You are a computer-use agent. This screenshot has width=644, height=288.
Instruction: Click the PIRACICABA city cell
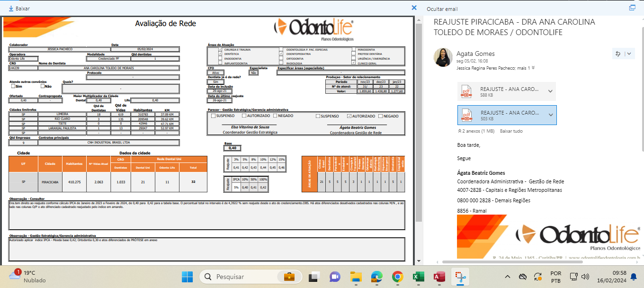click(50, 182)
